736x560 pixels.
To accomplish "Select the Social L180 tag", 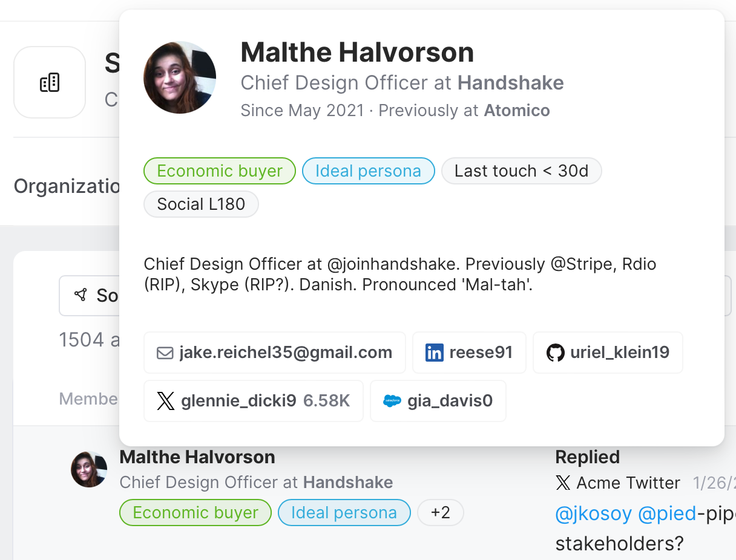I will point(201,204).
